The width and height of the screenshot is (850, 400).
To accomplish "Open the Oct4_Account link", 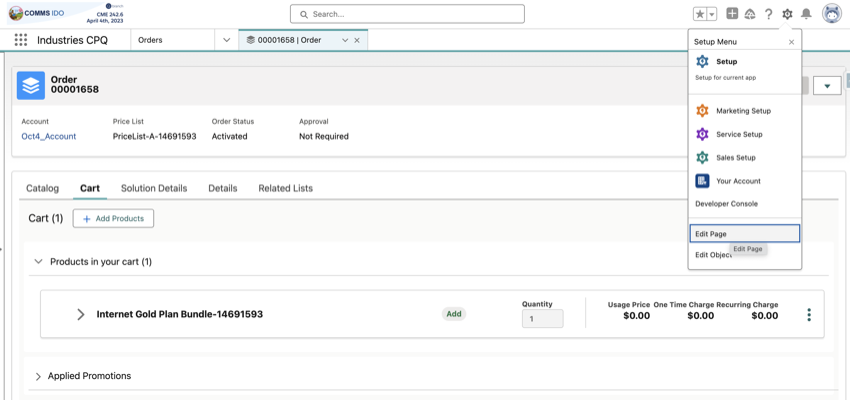I will tap(49, 137).
